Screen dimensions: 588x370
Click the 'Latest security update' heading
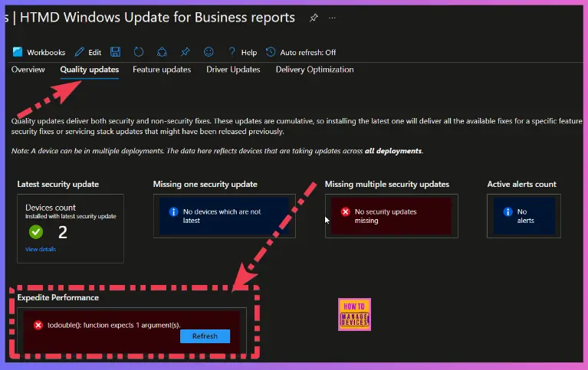(x=58, y=184)
